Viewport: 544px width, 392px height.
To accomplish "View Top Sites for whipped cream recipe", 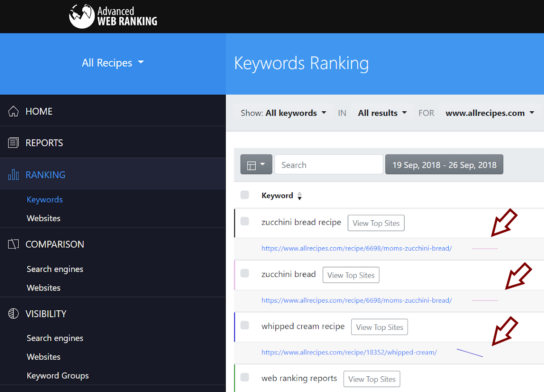I will tap(380, 327).
